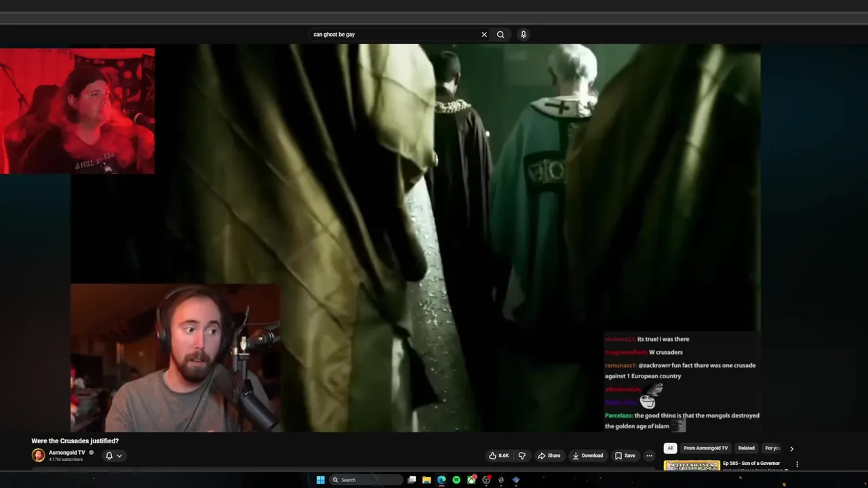Open 'Ep 585 - Son of a Governor' thumbnail
Screen dimensions: 868x488
(692, 465)
